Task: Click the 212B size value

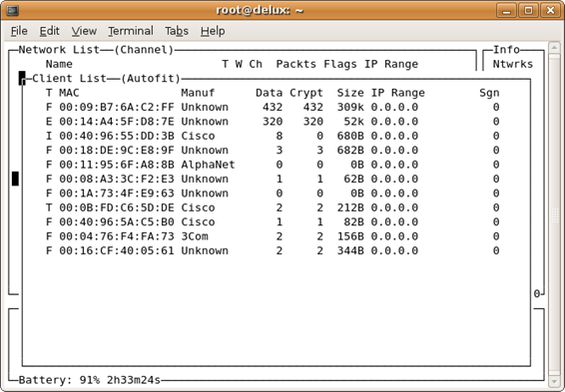Action: pos(350,207)
